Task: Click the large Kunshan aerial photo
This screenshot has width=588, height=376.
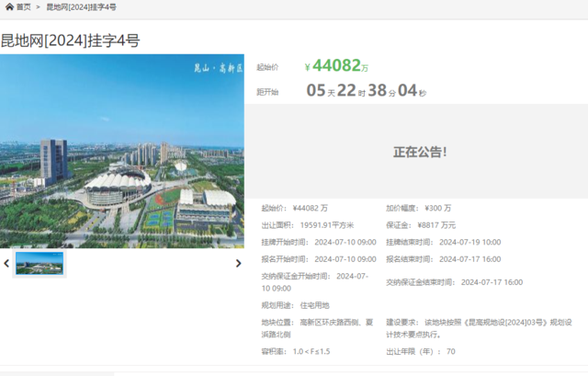Action: tap(122, 152)
